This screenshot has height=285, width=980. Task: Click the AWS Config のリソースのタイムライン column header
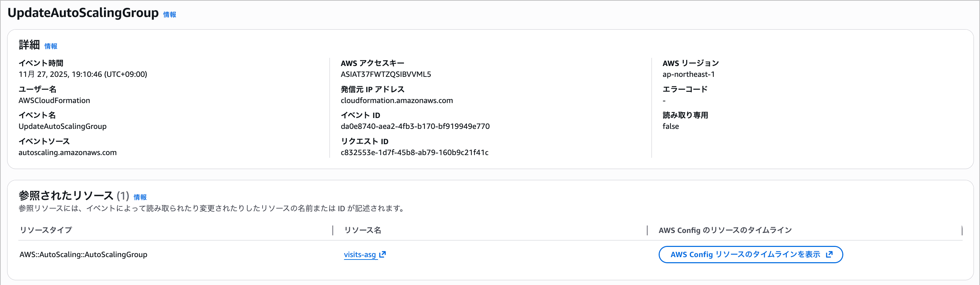point(725,230)
